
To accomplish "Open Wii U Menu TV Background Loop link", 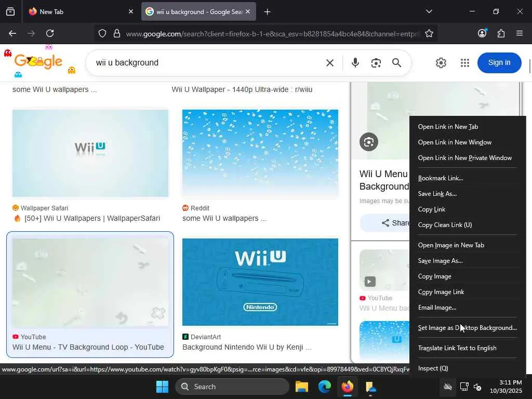I will 88,347.
